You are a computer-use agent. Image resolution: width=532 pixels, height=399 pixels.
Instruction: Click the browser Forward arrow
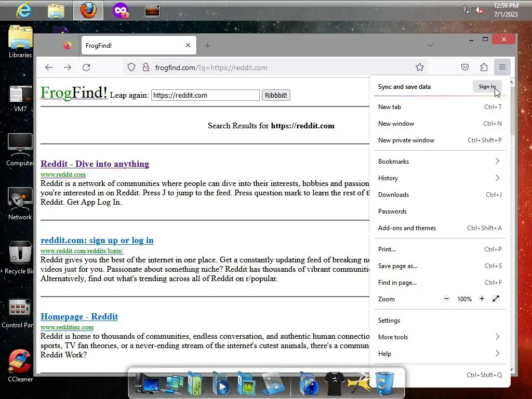click(x=68, y=67)
